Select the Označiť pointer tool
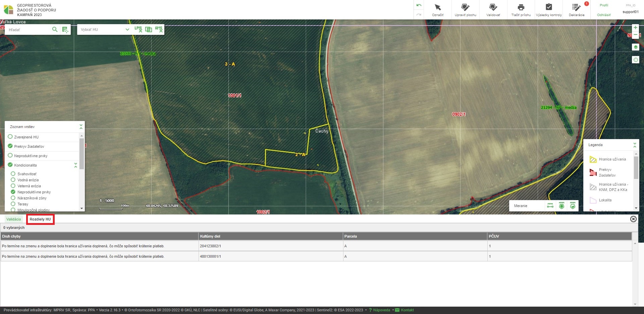Viewport: 644px width, 314px height. click(438, 10)
